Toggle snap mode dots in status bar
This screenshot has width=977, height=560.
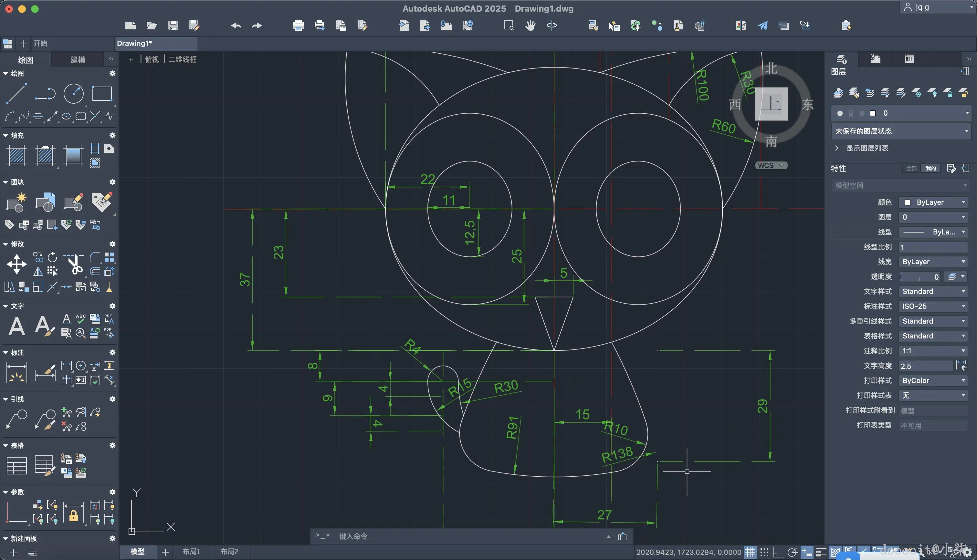pos(764,552)
